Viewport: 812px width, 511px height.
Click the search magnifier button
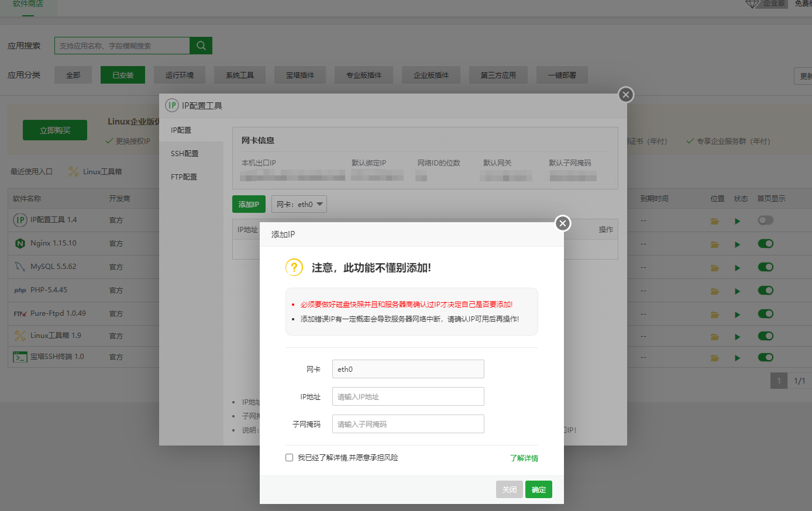click(x=201, y=46)
